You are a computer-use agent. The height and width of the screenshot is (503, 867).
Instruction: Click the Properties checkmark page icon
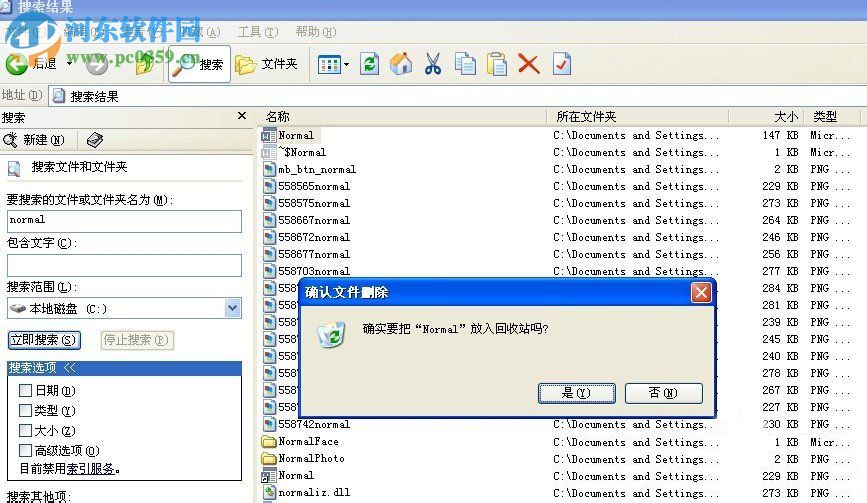pos(562,64)
